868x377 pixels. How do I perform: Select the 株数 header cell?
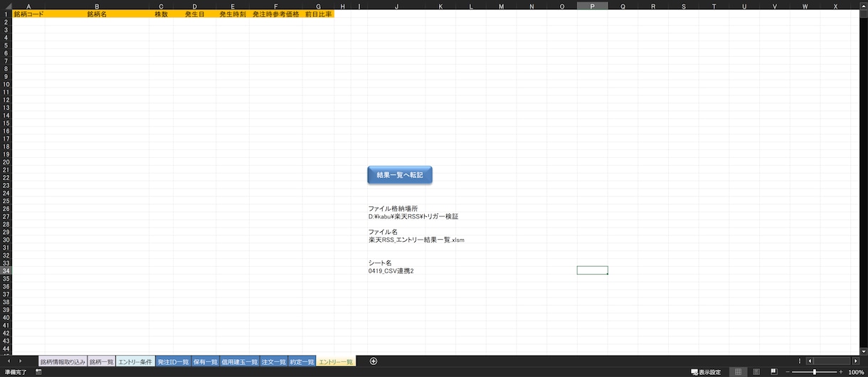(162, 14)
